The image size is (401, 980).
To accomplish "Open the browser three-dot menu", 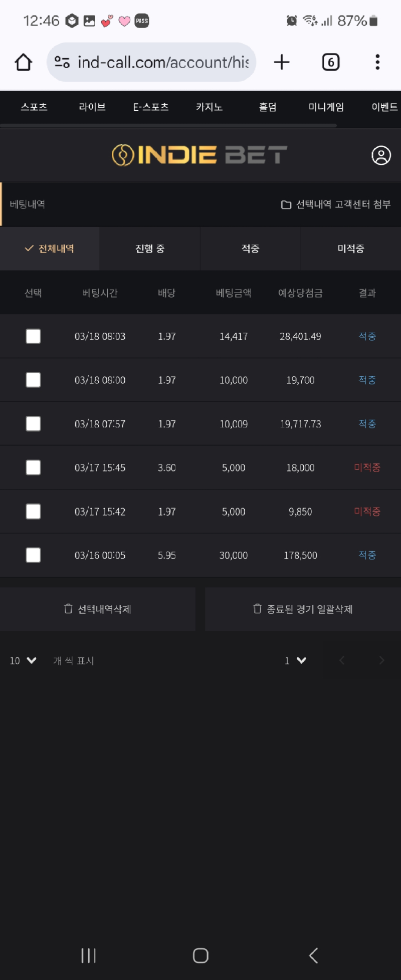I will (x=377, y=62).
